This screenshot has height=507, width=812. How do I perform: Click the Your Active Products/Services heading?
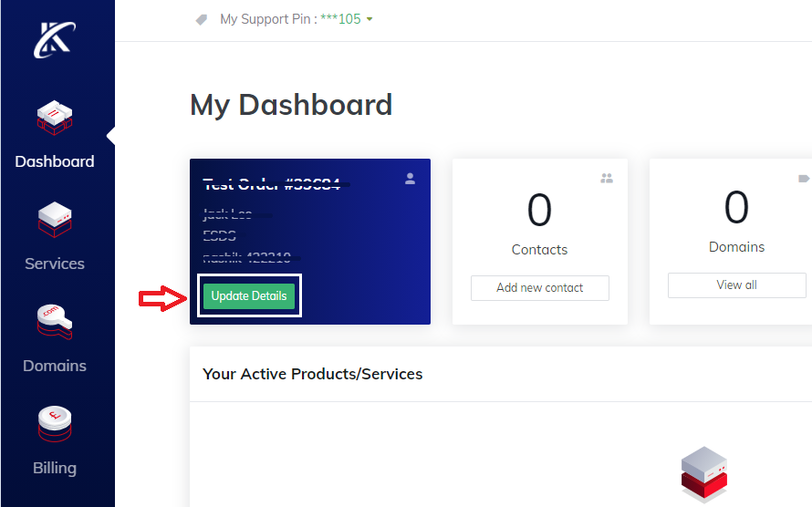pos(313,374)
